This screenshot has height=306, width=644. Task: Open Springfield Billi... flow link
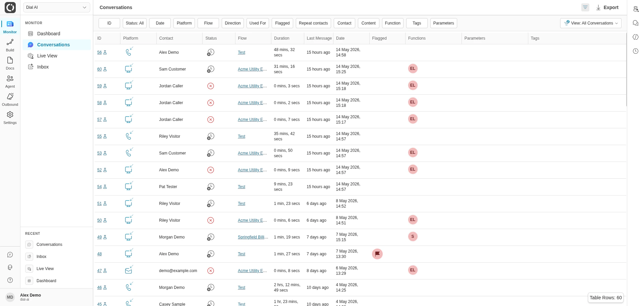tap(253, 237)
